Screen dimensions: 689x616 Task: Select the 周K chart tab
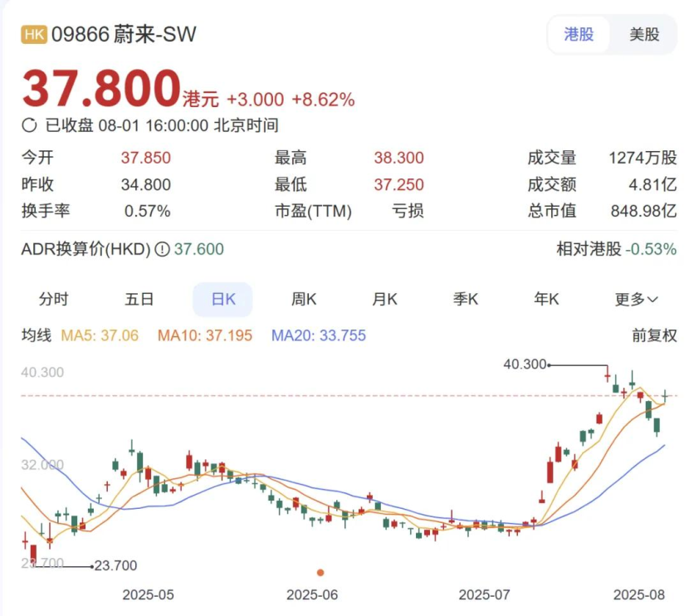tap(304, 299)
